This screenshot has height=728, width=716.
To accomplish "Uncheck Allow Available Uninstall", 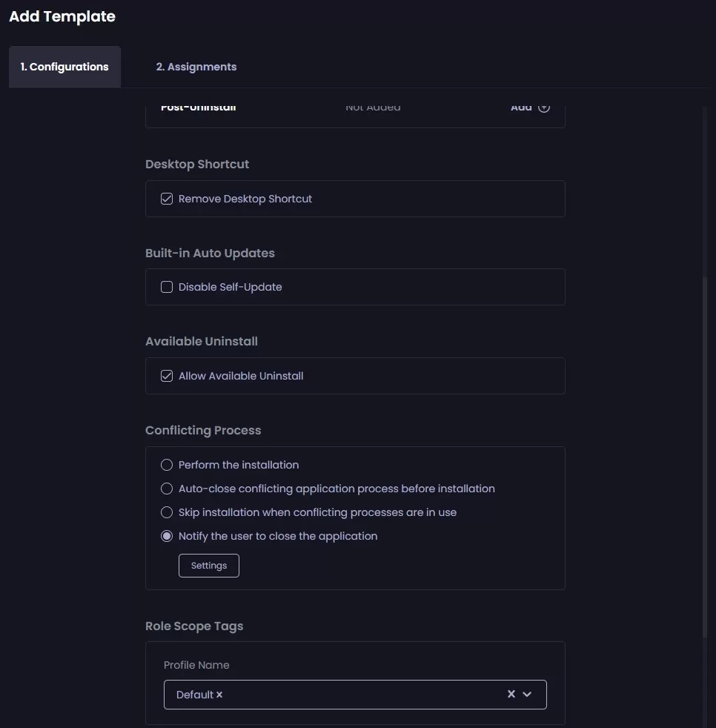I will (x=166, y=375).
